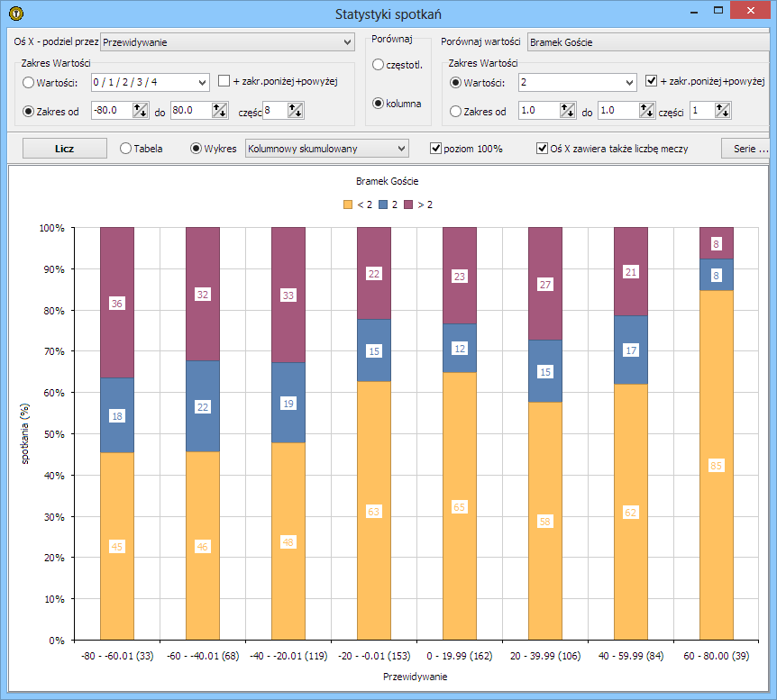This screenshot has height=700, width=777.
Task: Click the '> 2' purple legend swatch
Action: coord(408,205)
